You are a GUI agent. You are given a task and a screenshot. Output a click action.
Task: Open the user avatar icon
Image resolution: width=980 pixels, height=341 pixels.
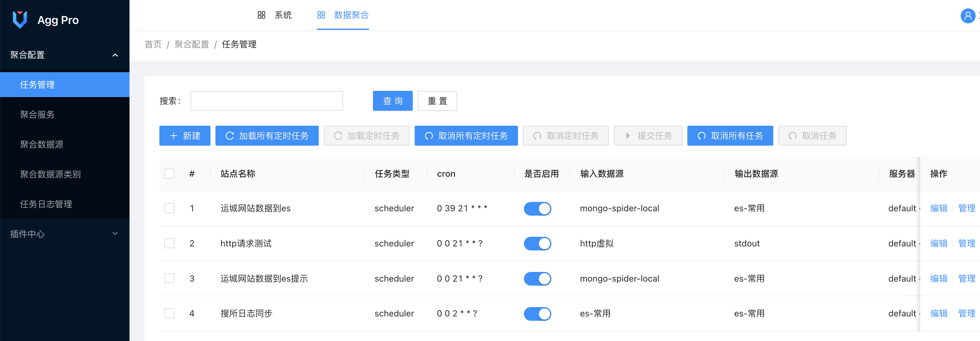(968, 16)
